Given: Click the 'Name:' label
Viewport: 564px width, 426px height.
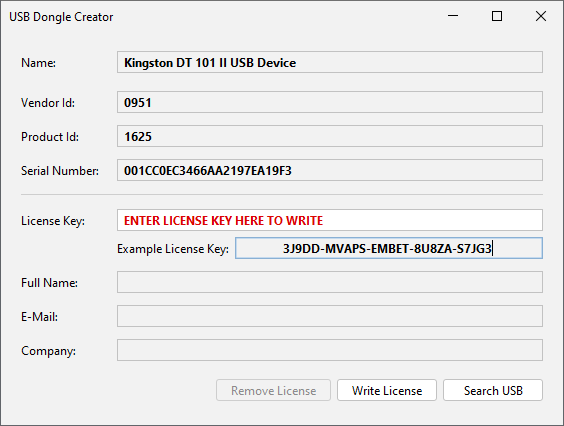Looking at the screenshot, I should [38, 63].
